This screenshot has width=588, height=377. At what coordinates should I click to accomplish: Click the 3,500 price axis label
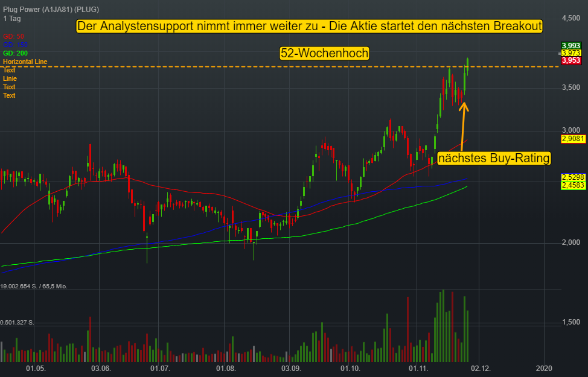click(x=570, y=87)
